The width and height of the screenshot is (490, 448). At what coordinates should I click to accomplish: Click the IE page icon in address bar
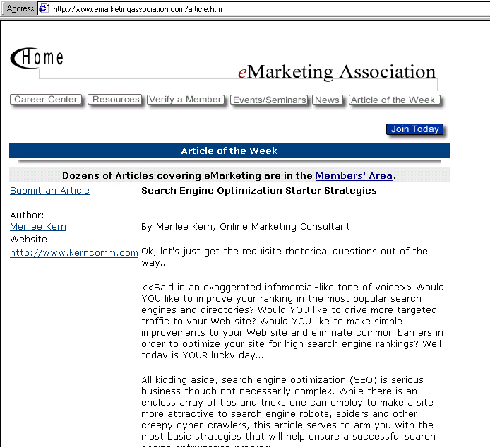click(x=44, y=8)
